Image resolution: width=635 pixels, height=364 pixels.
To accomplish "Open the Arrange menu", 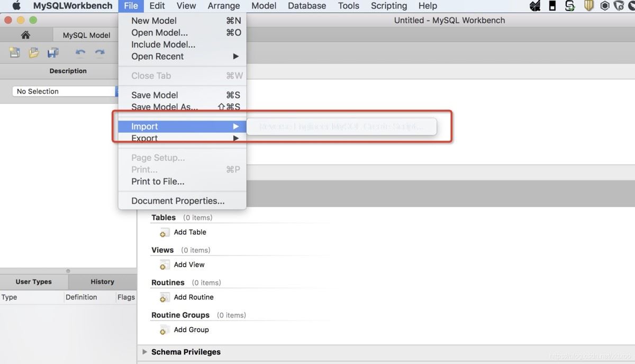I will 224,6.
